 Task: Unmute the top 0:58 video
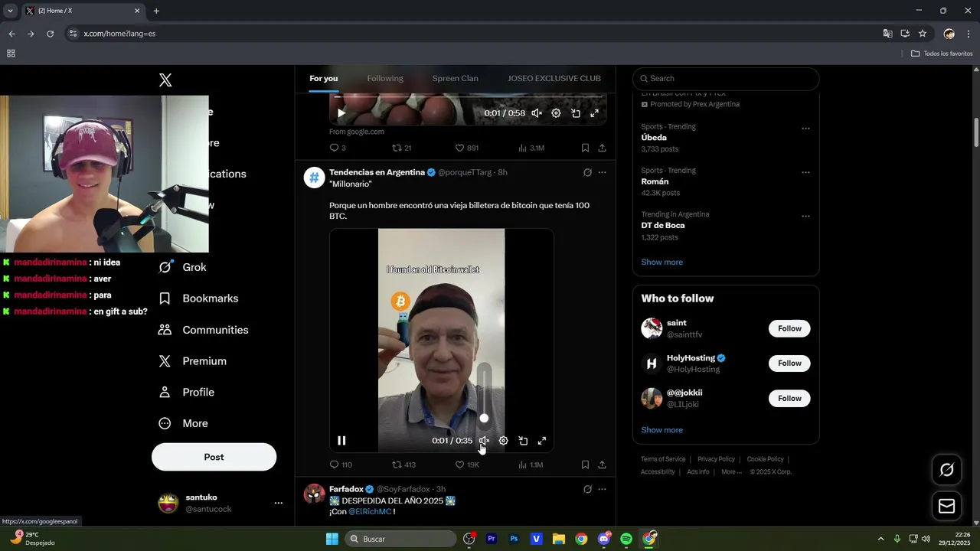point(537,113)
